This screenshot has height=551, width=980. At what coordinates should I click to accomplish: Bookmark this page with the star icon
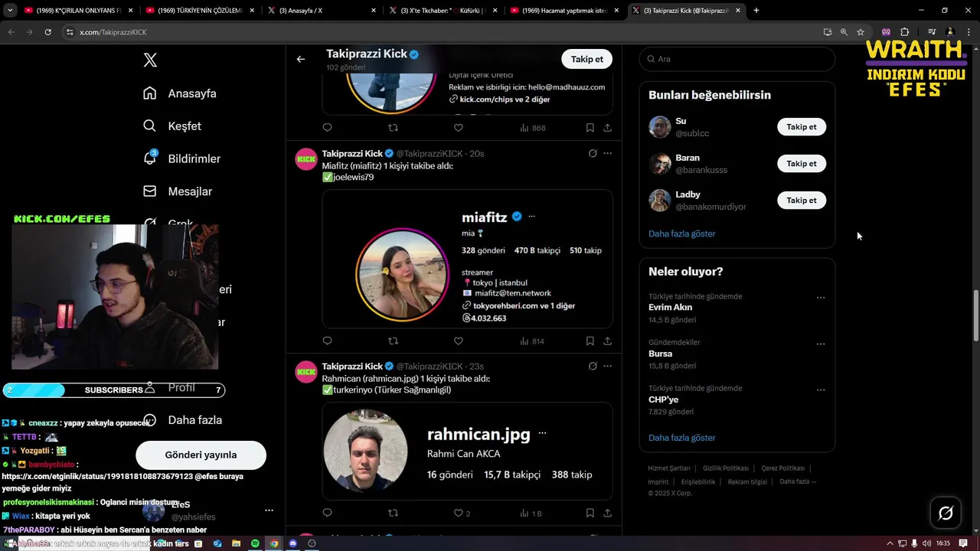coord(861,32)
